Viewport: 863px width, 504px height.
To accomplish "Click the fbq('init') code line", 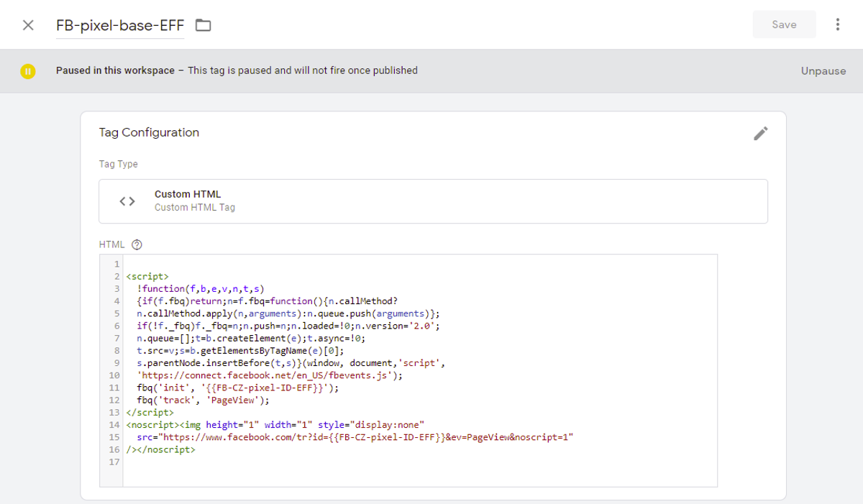I will pos(237,388).
